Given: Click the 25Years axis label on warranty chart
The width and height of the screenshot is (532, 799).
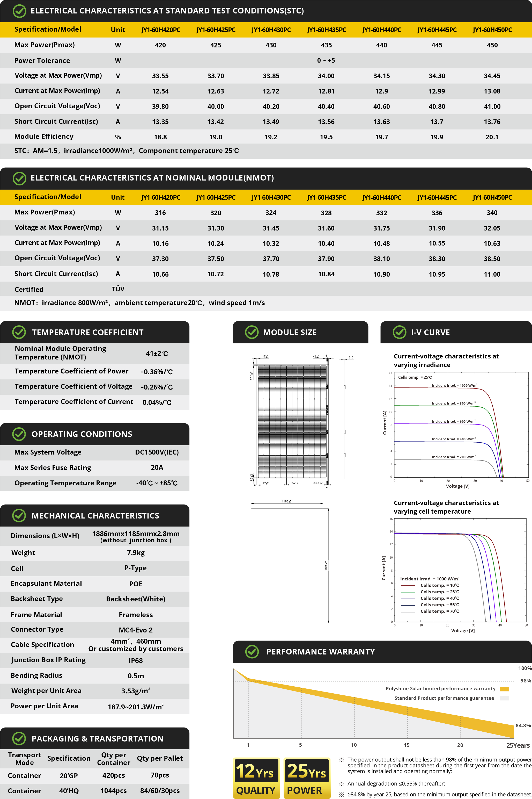Looking at the screenshot, I should (518, 745).
